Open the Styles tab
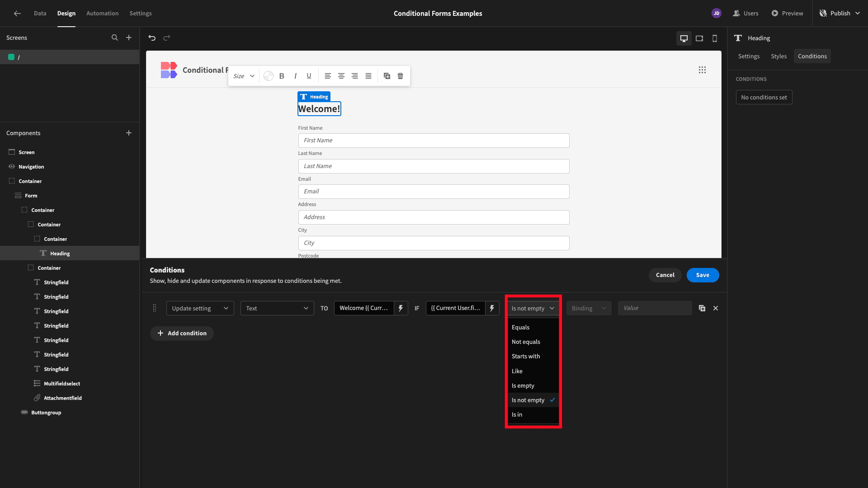 point(778,56)
